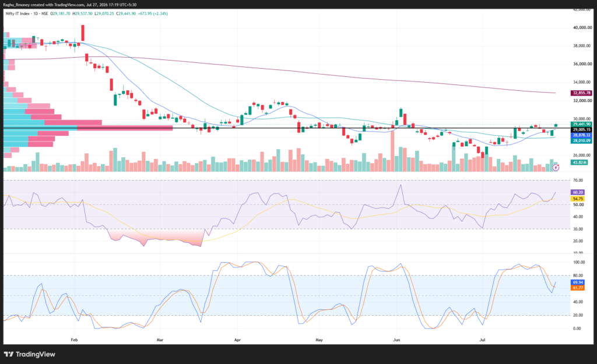Screen dimensions: 597x364
Task: Select the close value C29,441.90 in legend
Action: 126,14
